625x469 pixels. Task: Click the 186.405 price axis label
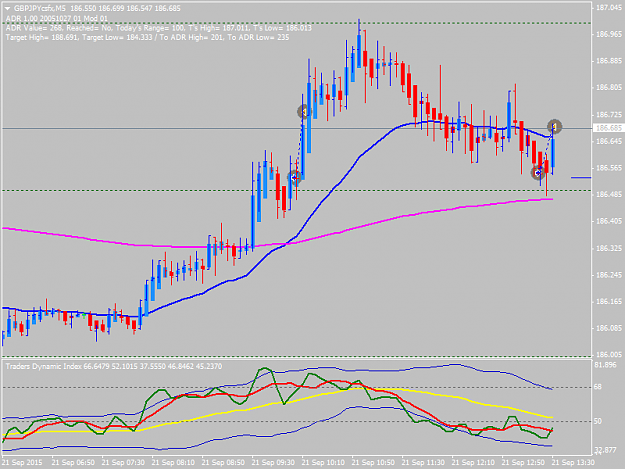(x=608, y=222)
